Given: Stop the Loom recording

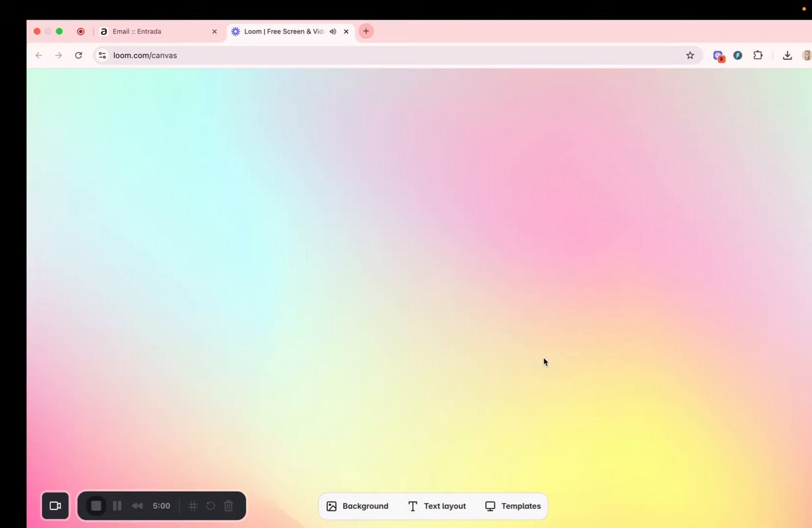Looking at the screenshot, I should tap(96, 506).
